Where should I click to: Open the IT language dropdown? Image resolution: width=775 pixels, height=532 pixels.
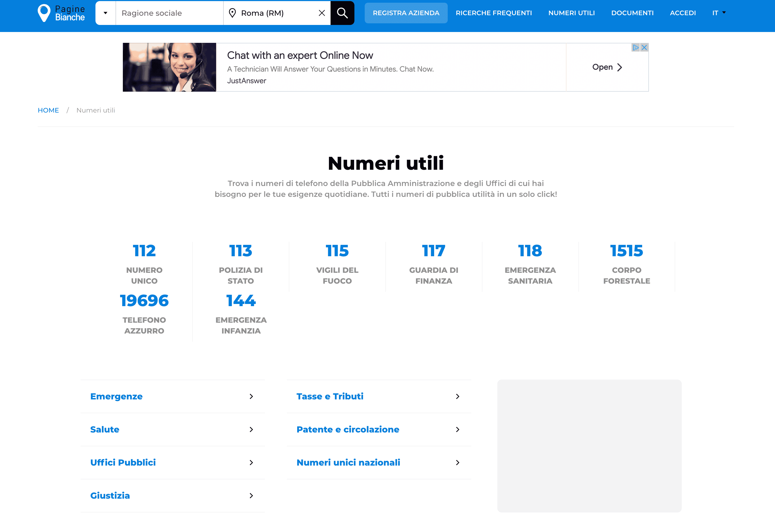[x=719, y=13]
